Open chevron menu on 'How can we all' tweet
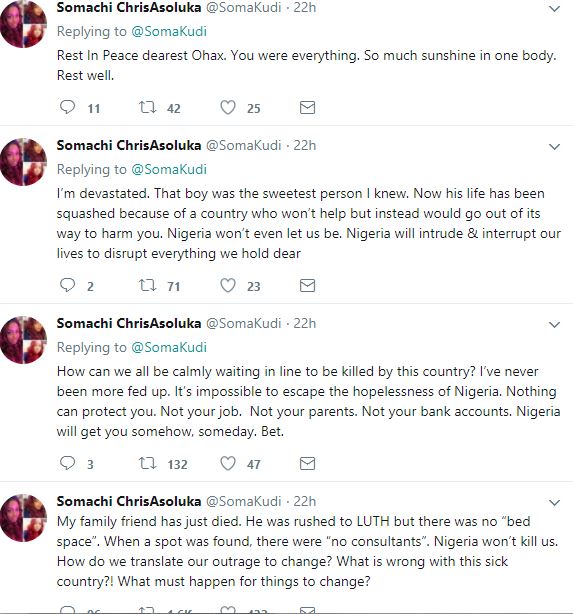Screen dimensions: 573x614 (x=555, y=325)
